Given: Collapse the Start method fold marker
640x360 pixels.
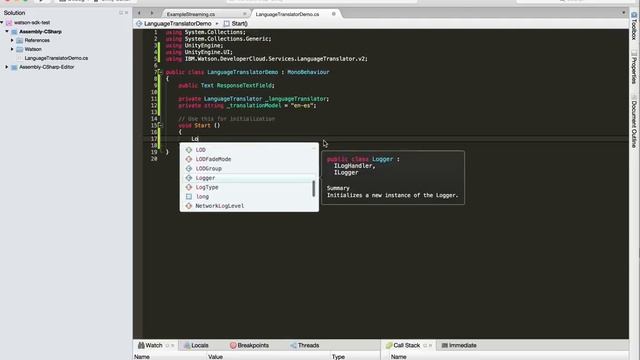Looking at the screenshot, I should [x=160, y=125].
